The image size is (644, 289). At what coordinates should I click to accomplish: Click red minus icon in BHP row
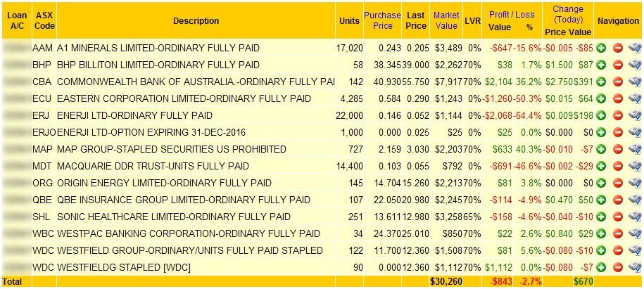coord(618,65)
